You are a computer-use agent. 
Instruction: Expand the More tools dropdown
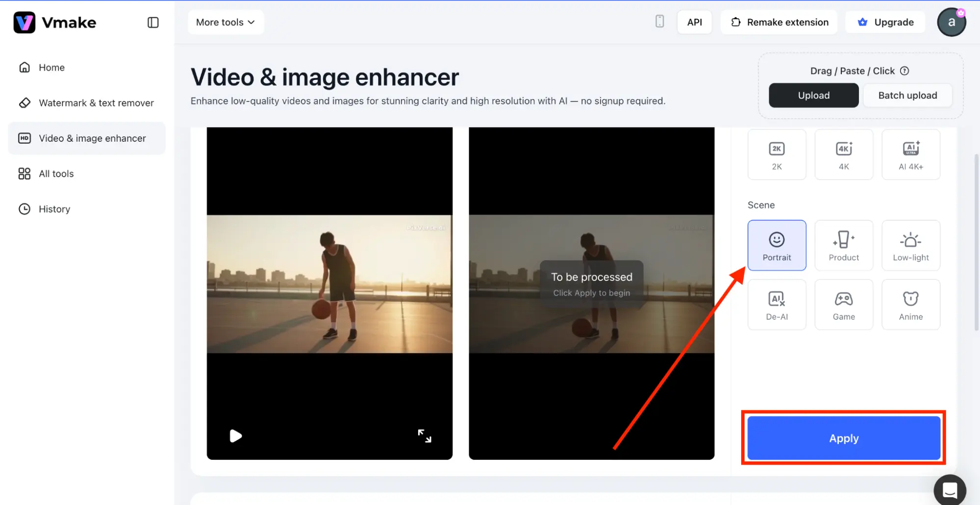(x=226, y=22)
